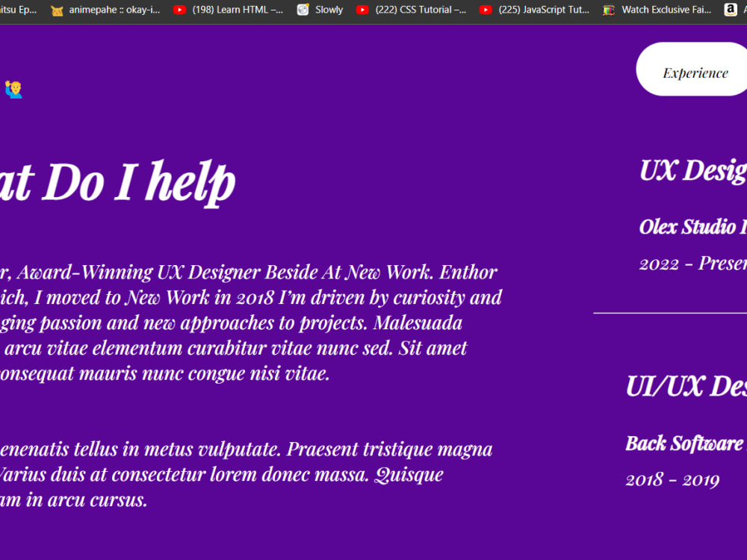Click the 'Award-Winning UX Designer' paragraph line
The image size is (747, 560).
(x=249, y=273)
